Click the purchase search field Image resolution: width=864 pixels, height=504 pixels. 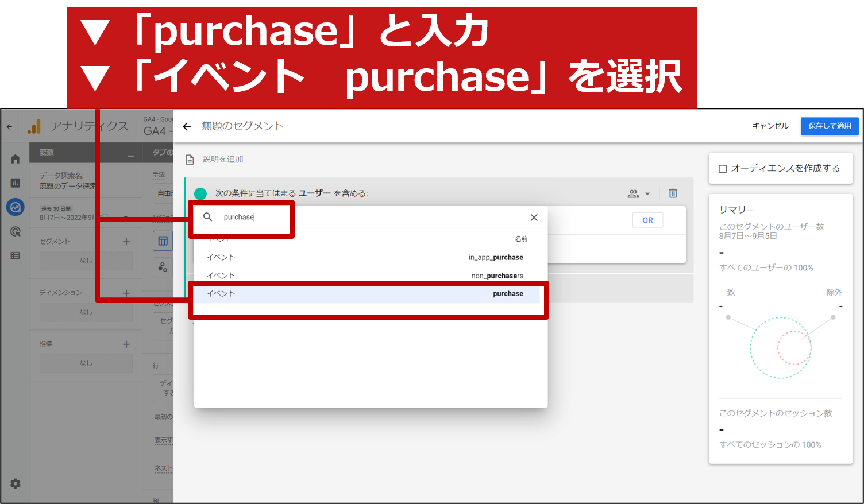click(x=368, y=217)
